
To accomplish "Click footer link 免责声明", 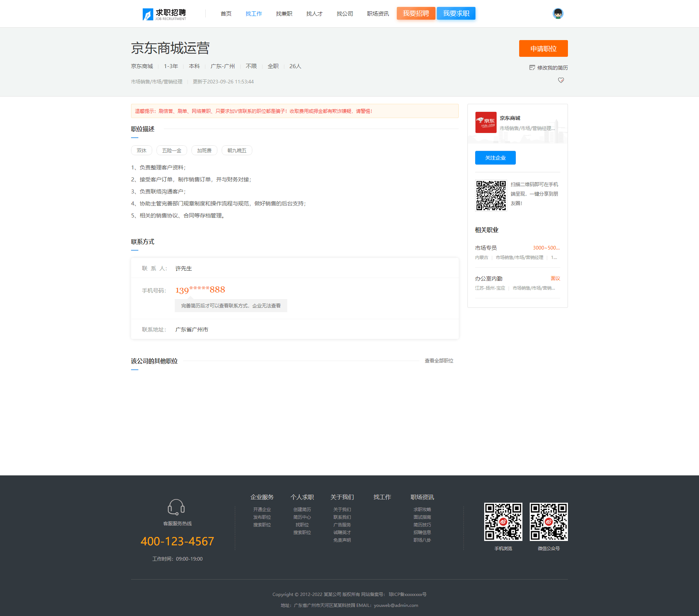I will click(342, 540).
